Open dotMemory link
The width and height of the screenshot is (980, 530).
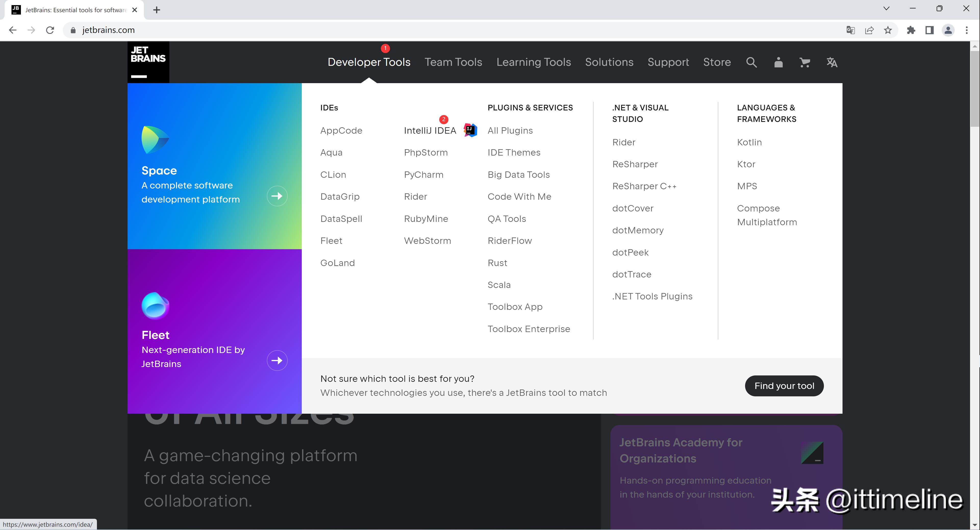click(638, 230)
